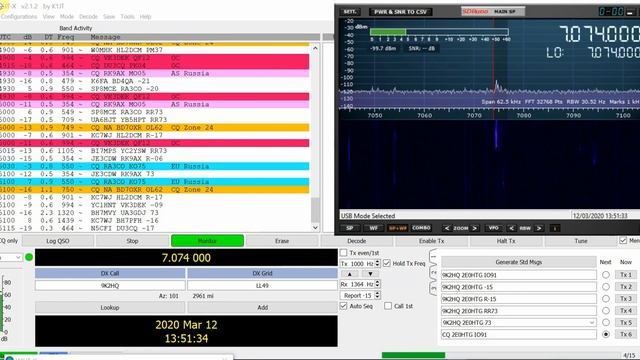This screenshot has width=640, height=360.
Task: Select message tab 1 on curly tab strip
Action: 433,257
